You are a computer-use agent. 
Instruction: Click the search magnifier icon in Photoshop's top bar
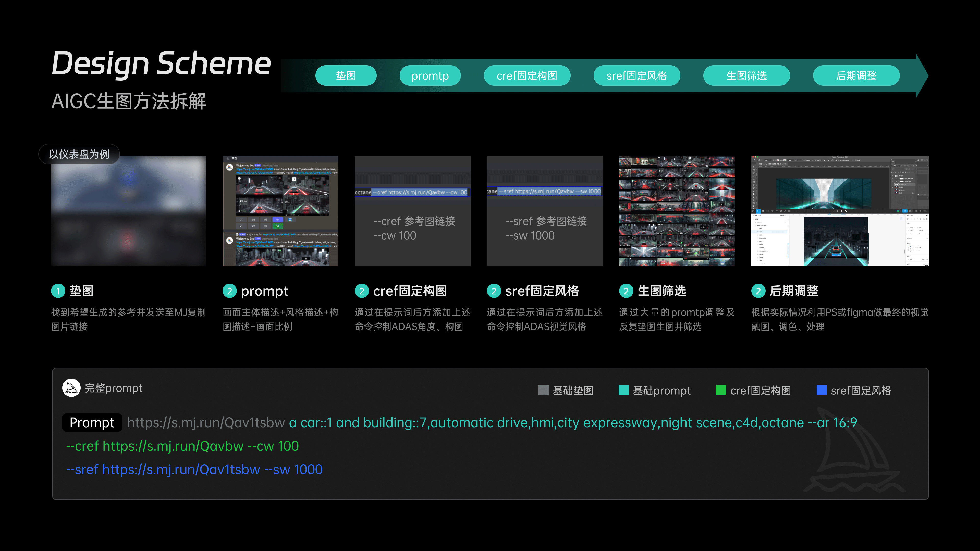(918, 160)
